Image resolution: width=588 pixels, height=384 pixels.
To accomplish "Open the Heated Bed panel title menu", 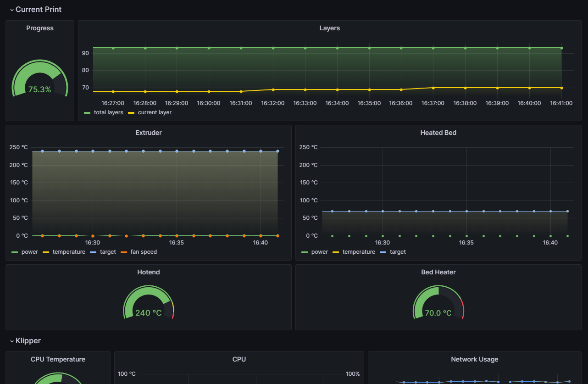I will (438, 133).
